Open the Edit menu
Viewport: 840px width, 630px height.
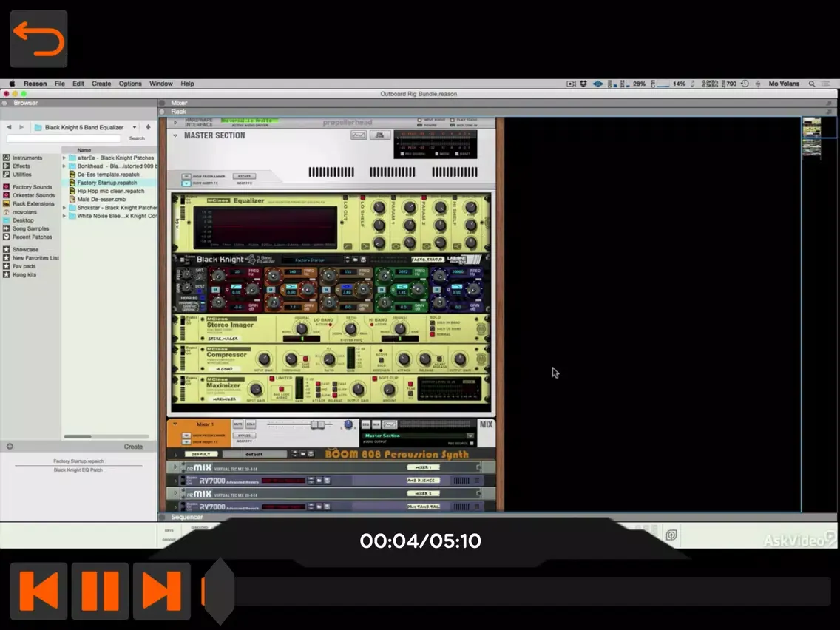pyautogui.click(x=78, y=84)
